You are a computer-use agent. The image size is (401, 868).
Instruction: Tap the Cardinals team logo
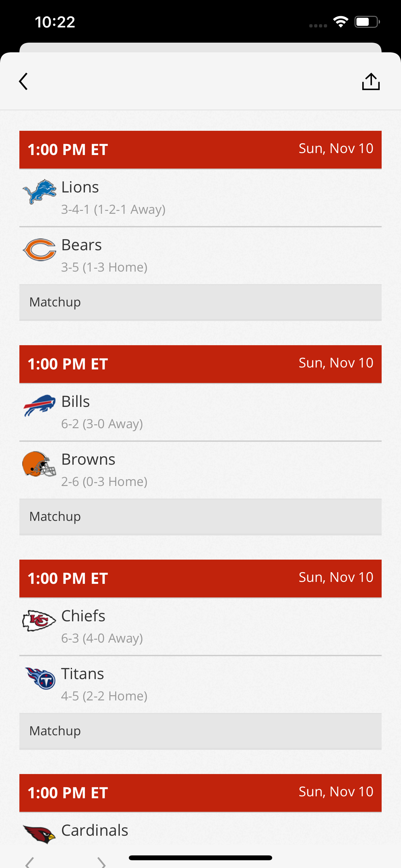[x=39, y=834]
